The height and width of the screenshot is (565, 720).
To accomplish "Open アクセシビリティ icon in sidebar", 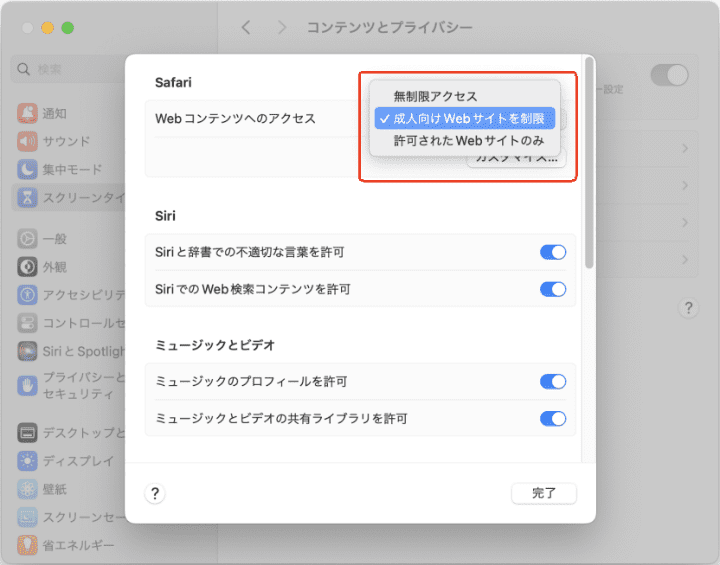I will point(27,295).
